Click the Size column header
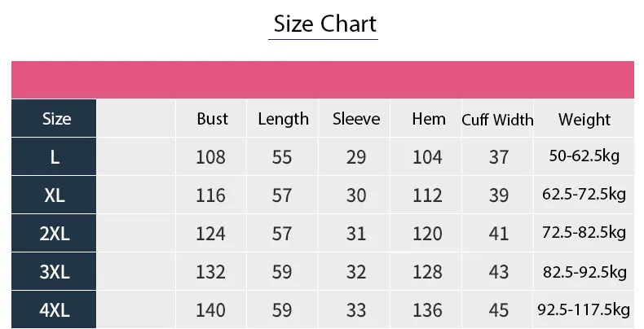 tap(55, 119)
